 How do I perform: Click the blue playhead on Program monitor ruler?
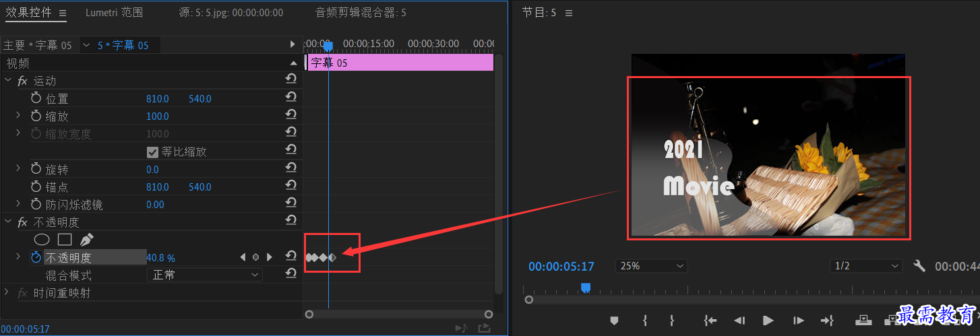click(586, 288)
